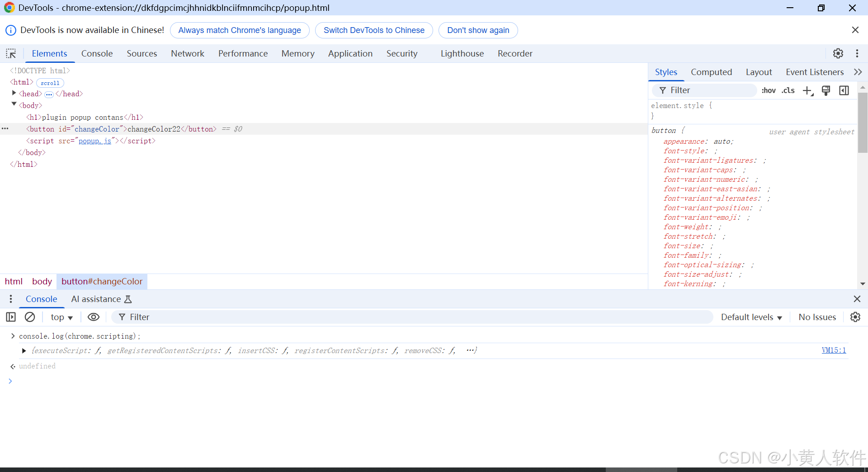Viewport: 868px width, 472px height.
Task: Switch to the Sources tab
Action: coord(142,53)
